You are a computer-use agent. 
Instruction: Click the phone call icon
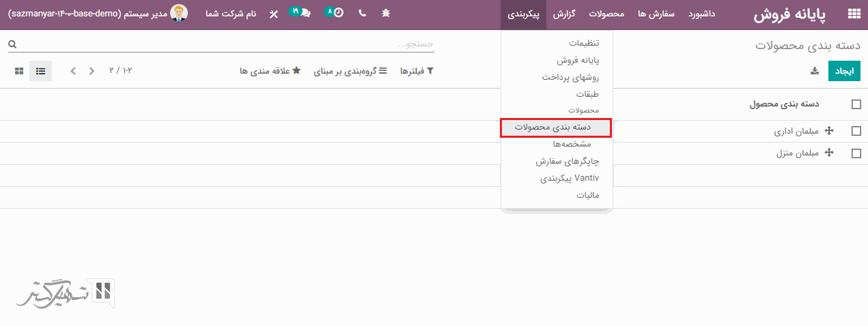(362, 14)
